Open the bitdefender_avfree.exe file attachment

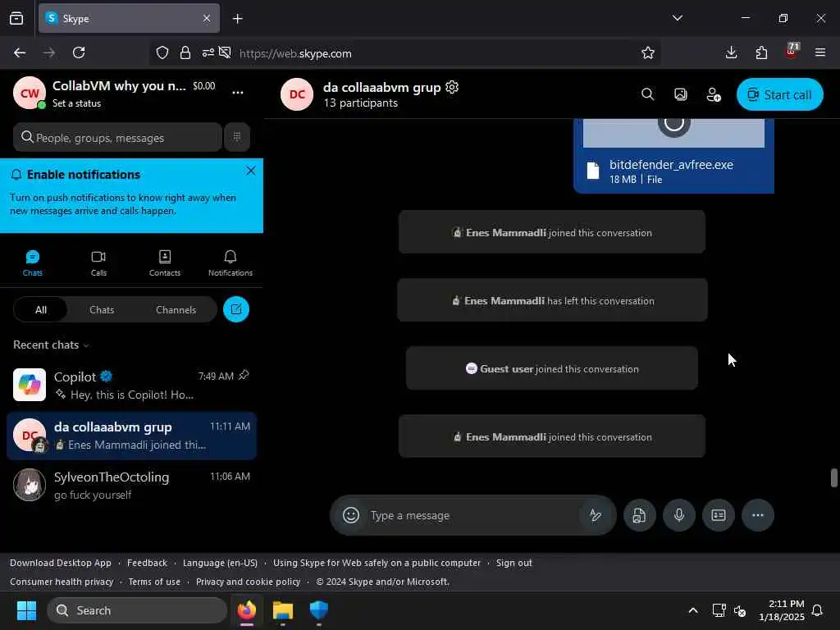(673, 171)
